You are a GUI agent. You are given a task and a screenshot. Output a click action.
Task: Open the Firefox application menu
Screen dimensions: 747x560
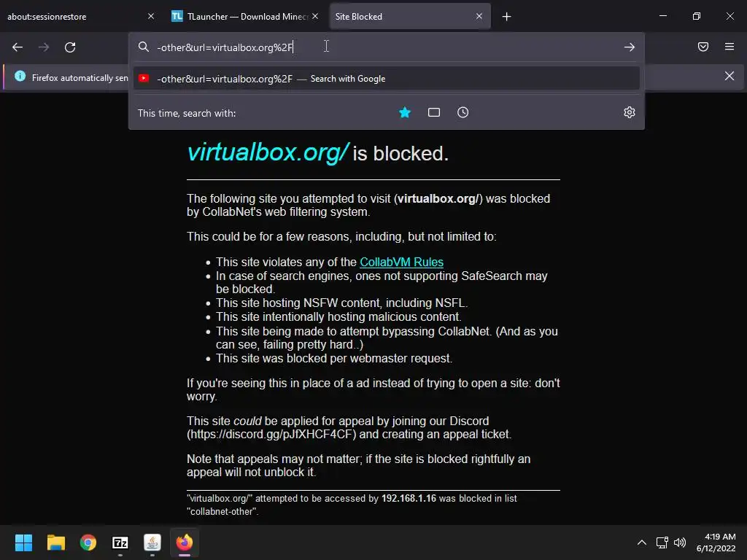[729, 47]
